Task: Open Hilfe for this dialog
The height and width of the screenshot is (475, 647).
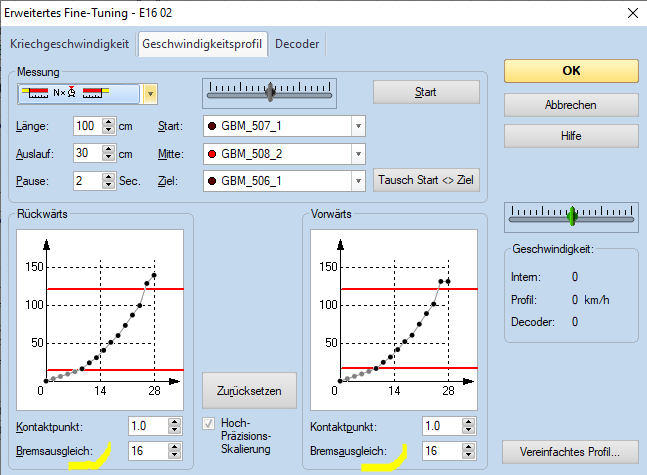Action: click(570, 135)
